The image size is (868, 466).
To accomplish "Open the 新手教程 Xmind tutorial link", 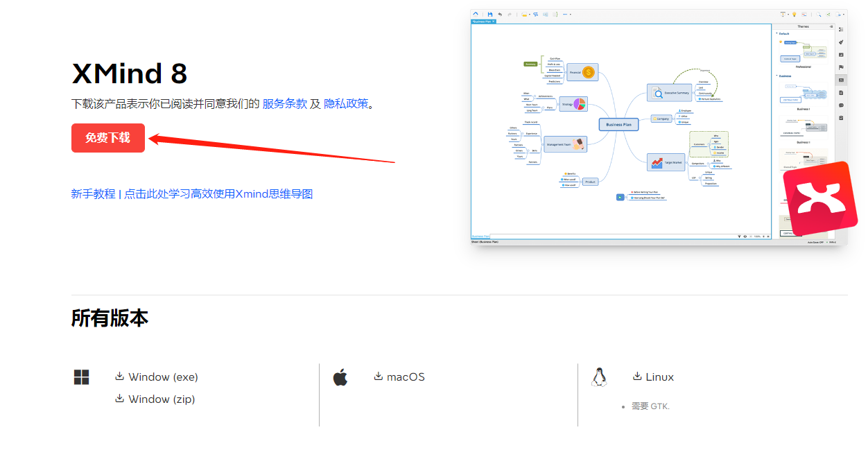I will pos(192,194).
